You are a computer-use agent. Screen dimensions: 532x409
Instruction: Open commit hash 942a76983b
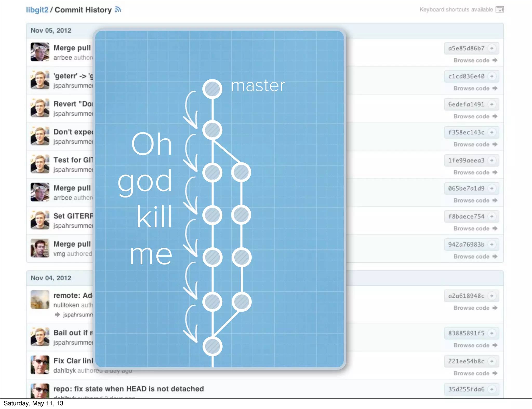pos(466,244)
